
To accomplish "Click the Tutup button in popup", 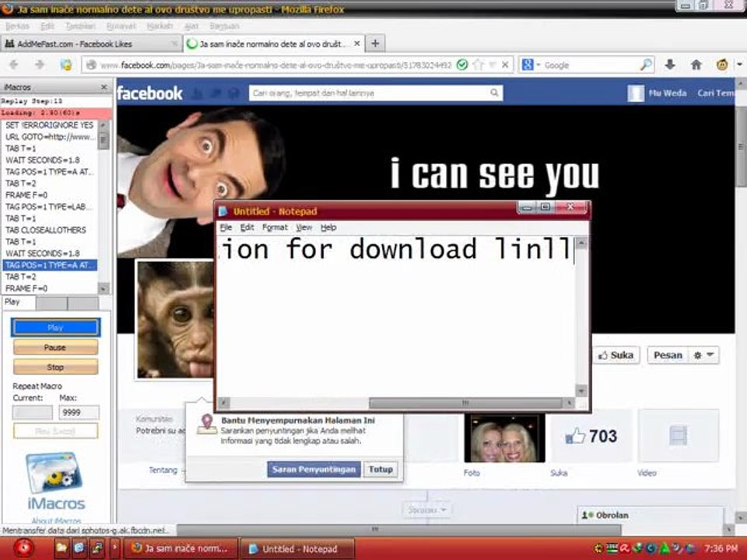I will (x=381, y=470).
